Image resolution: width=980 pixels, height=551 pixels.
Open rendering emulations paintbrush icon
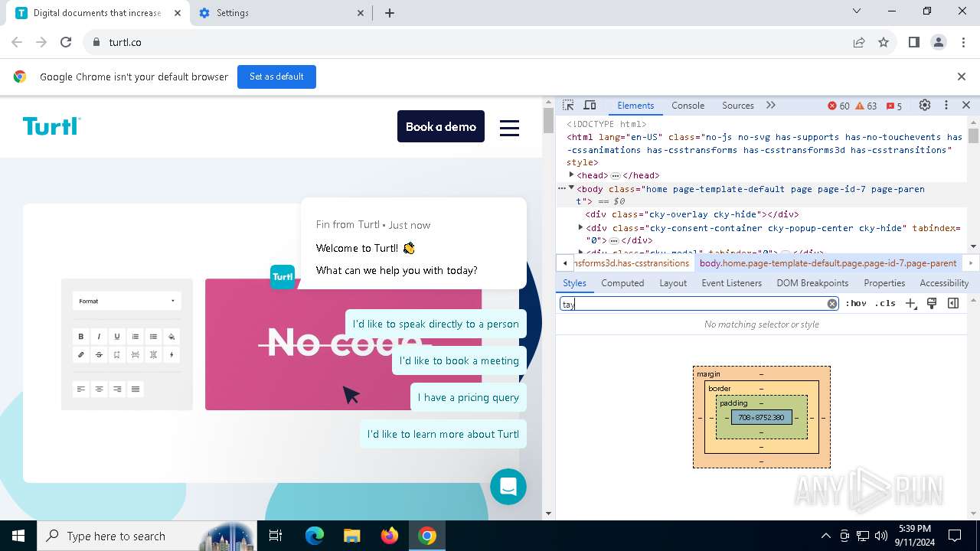pyautogui.click(x=932, y=304)
